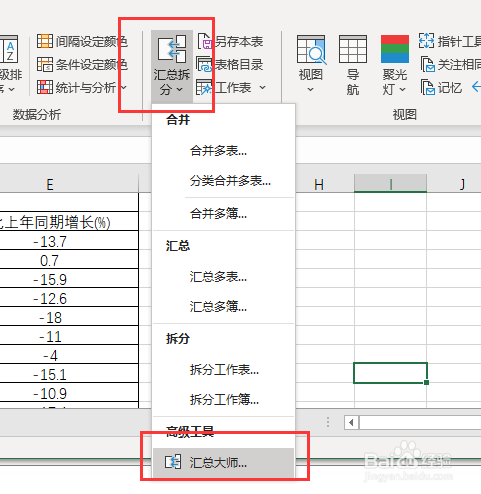
Task: Click the cell containing -10.9
Action: [x=69, y=393]
